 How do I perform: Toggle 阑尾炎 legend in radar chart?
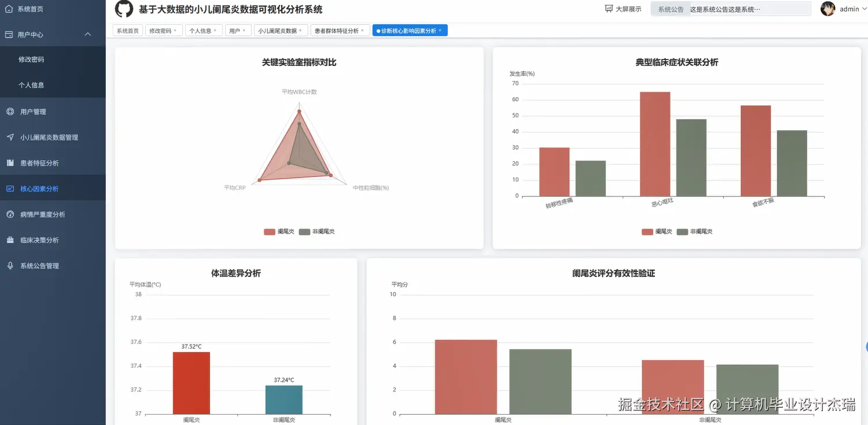click(279, 231)
